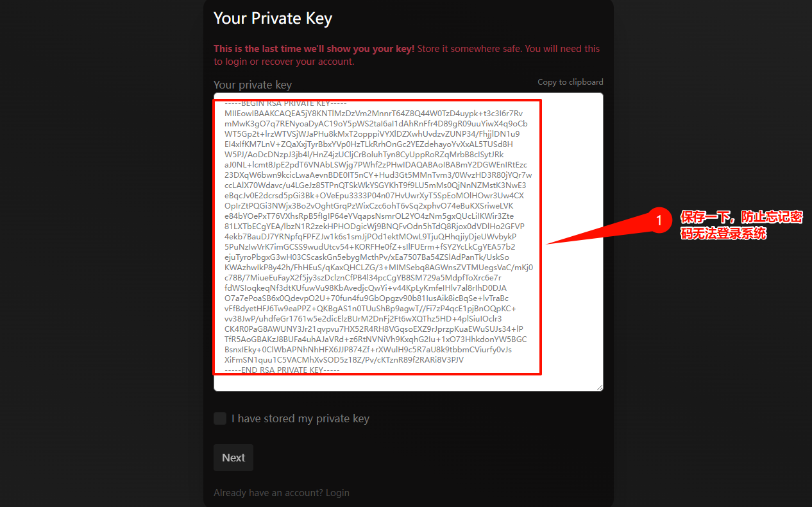
Task: Click the BEGIN RSA PRIVATE KEY line
Action: (x=285, y=103)
